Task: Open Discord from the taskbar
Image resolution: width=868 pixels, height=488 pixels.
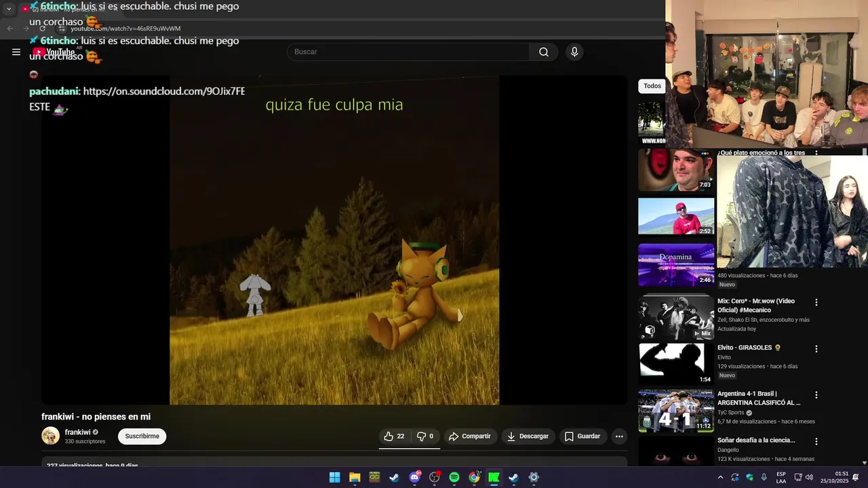Action: [x=414, y=477]
